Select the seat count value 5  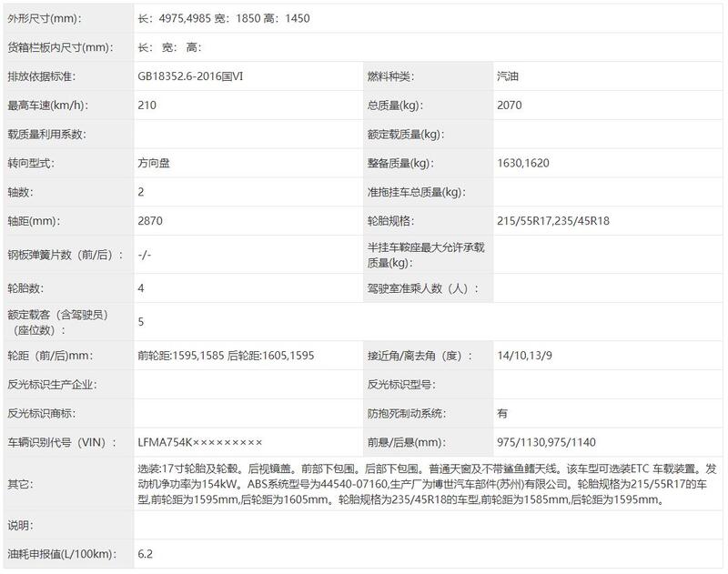pyautogui.click(x=141, y=322)
